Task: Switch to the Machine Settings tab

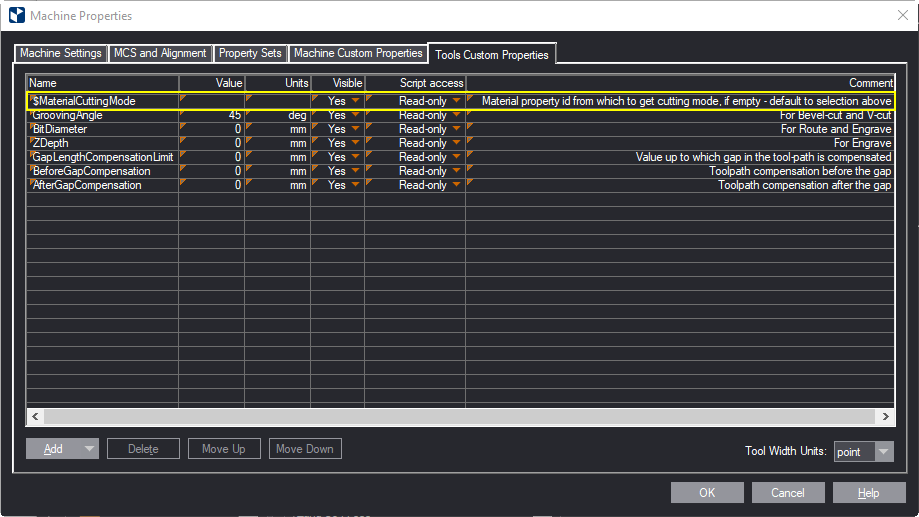Action: click(x=61, y=53)
